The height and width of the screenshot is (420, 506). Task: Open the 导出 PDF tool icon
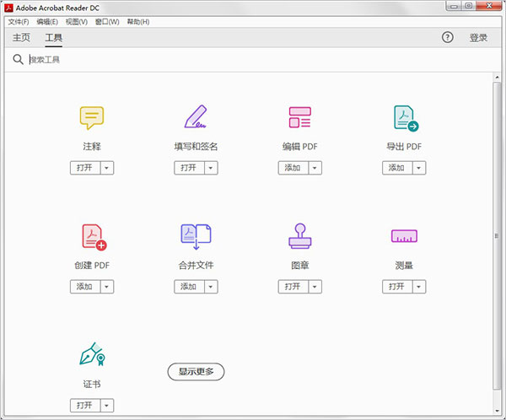coord(405,118)
